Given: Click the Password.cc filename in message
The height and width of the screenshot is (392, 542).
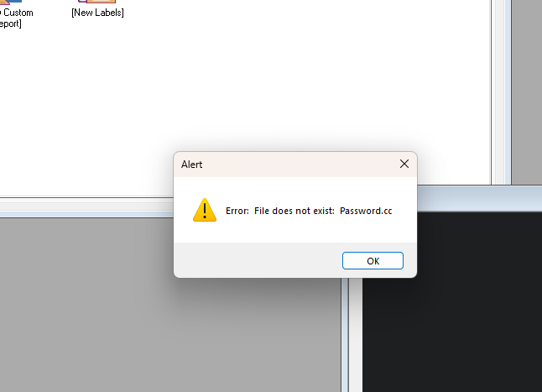Looking at the screenshot, I should [x=366, y=211].
